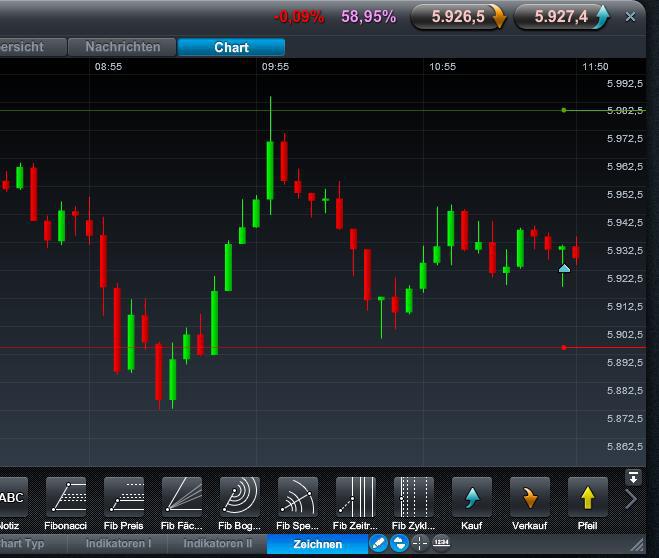This screenshot has height=558, width=659.
Task: Click the 5.922,5 price axis label
Action: tap(625, 278)
